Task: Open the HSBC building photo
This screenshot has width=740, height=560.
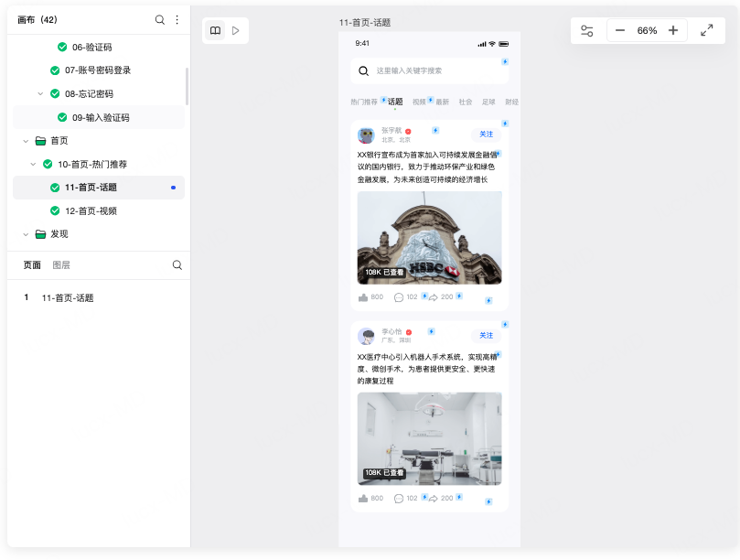Action: [430, 238]
